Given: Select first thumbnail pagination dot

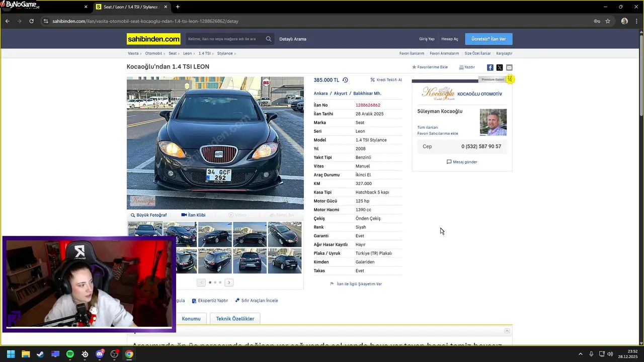Looking at the screenshot, I should (x=210, y=283).
